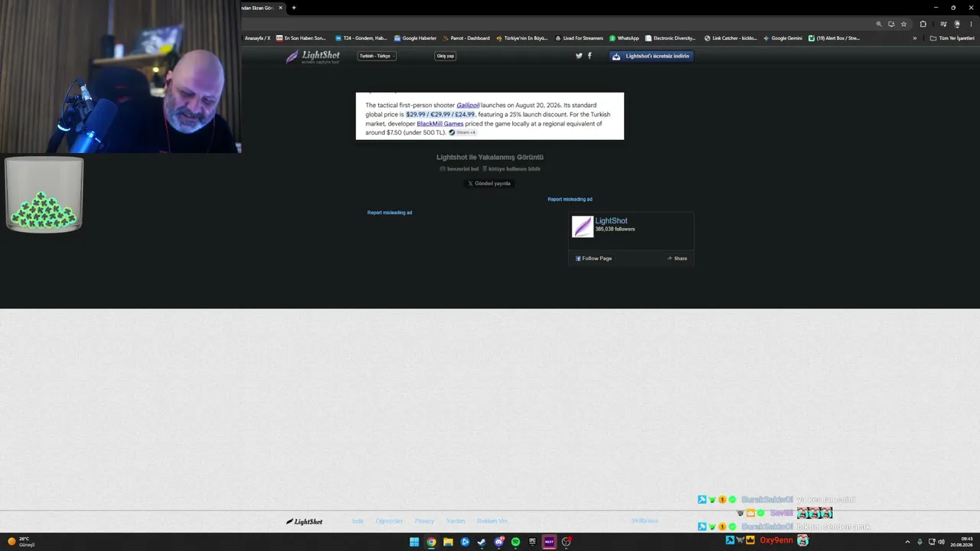The image size is (980, 551).
Task: Open the Chrome extensions puzzle icon
Action: (x=923, y=24)
